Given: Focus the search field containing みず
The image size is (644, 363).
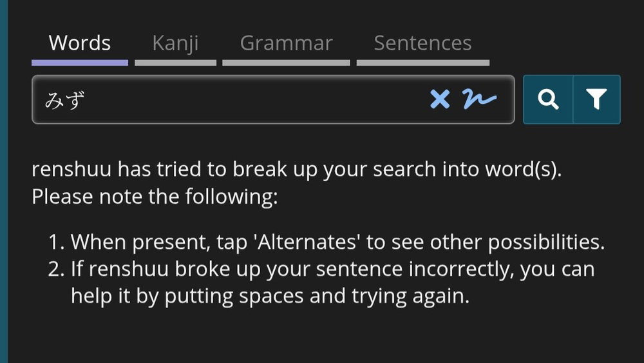Looking at the screenshot, I should [x=273, y=99].
